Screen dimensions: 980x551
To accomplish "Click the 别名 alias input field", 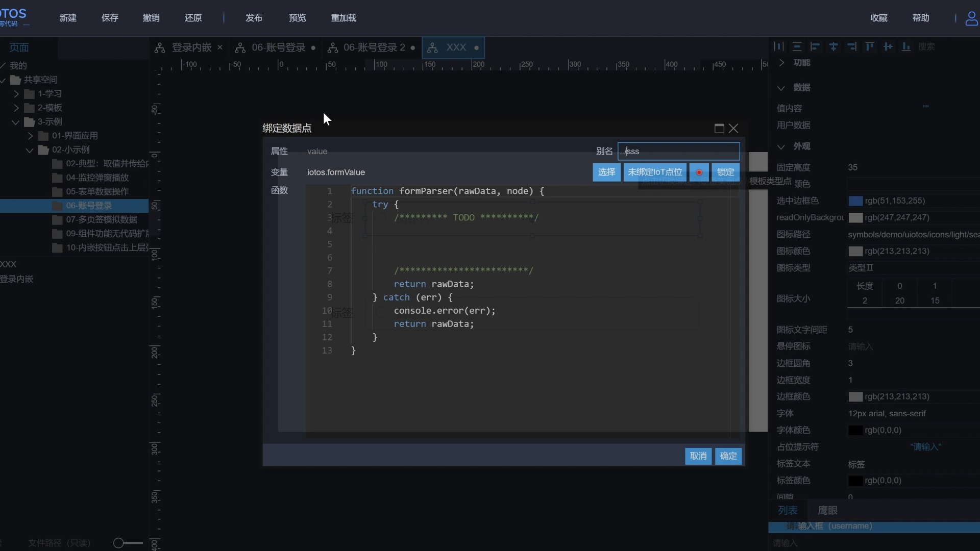I will point(679,152).
